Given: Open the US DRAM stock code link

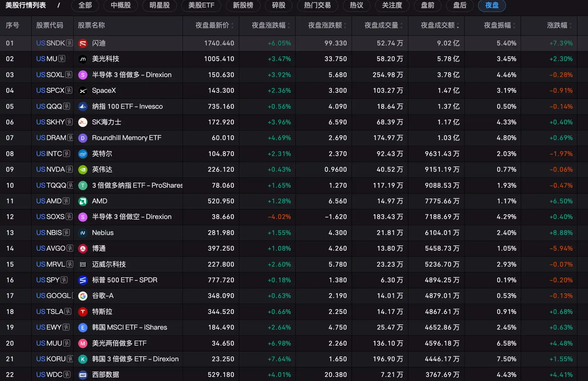Looking at the screenshot, I should [51, 138].
